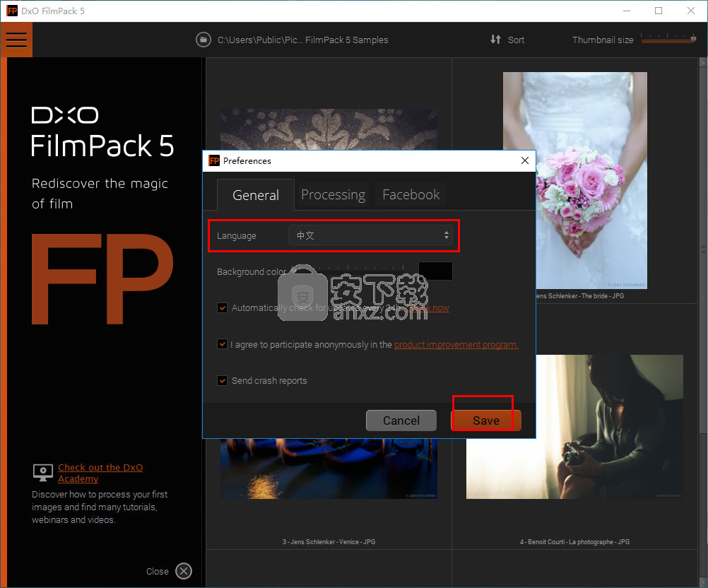
Task: Click the 'The bride - JPG' caption
Action: click(x=580, y=296)
